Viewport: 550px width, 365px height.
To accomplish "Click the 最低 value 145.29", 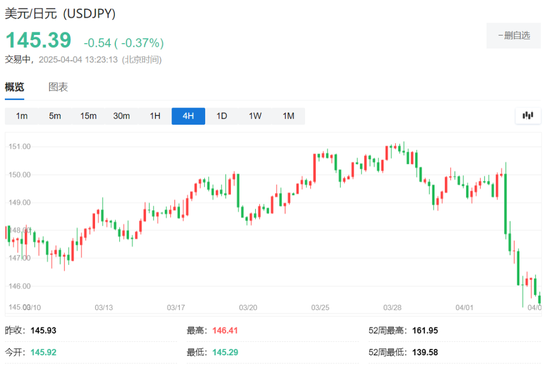I will click(225, 352).
